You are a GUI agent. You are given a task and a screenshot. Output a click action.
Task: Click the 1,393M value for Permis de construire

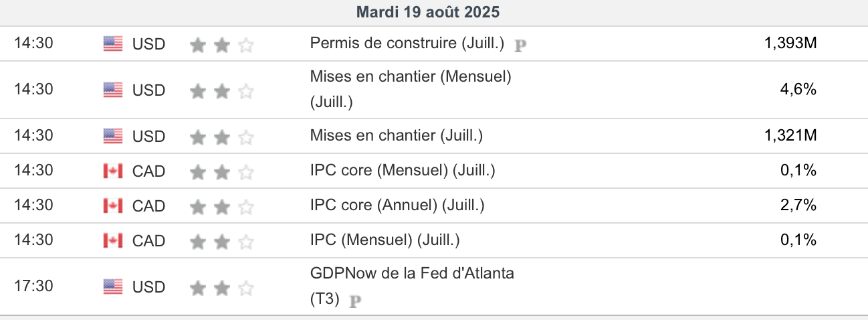click(790, 44)
